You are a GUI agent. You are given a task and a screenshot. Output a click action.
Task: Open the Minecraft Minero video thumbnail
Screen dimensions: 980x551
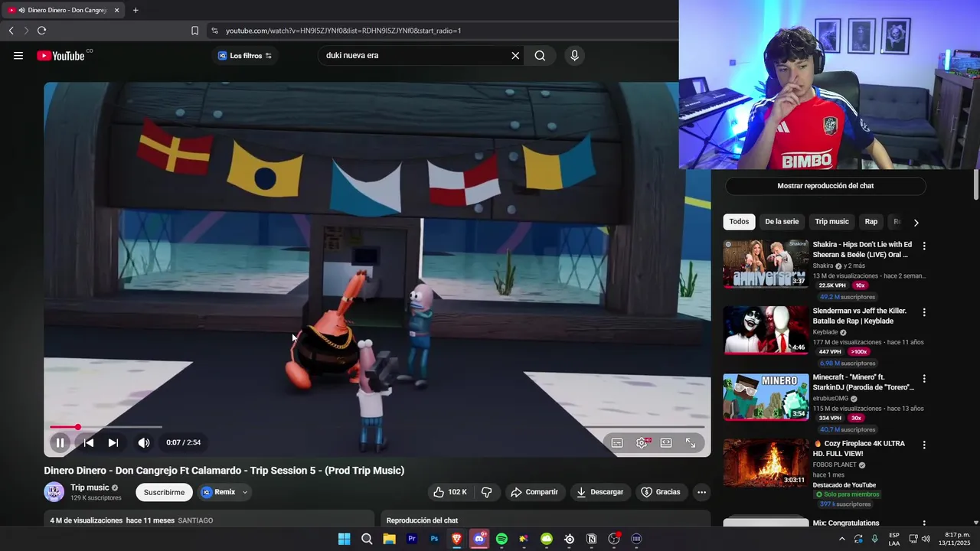pos(766,397)
